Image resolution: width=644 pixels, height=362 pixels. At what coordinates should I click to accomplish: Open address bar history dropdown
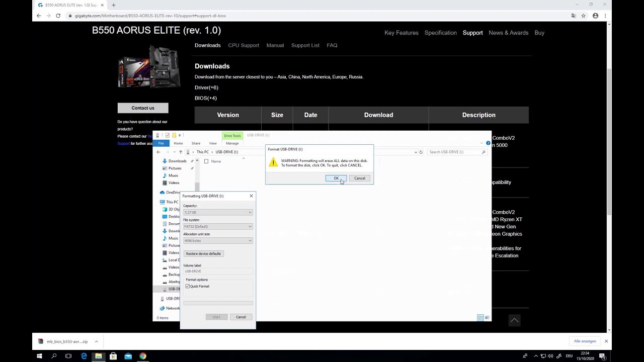pos(416,152)
